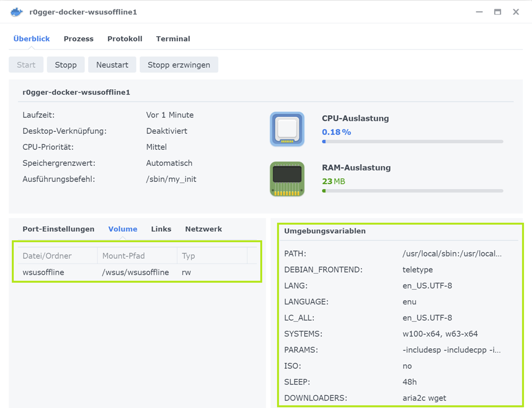Switch to the Prozess tab

79,39
